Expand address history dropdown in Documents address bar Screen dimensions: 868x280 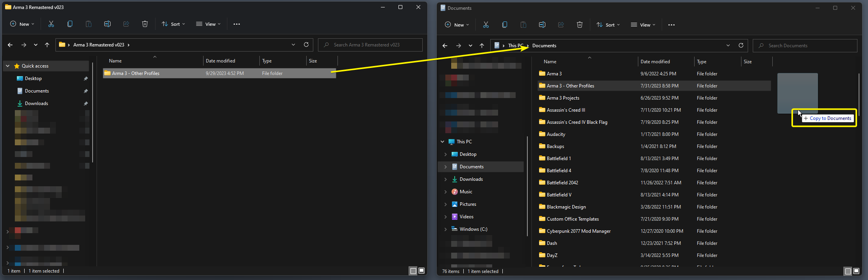point(728,45)
